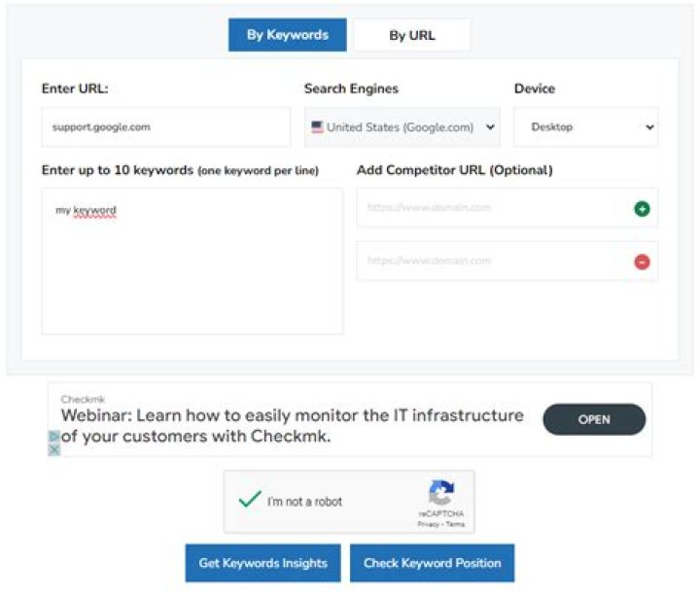Focus the Enter URL input field
The height and width of the screenshot is (598, 700).
166,127
